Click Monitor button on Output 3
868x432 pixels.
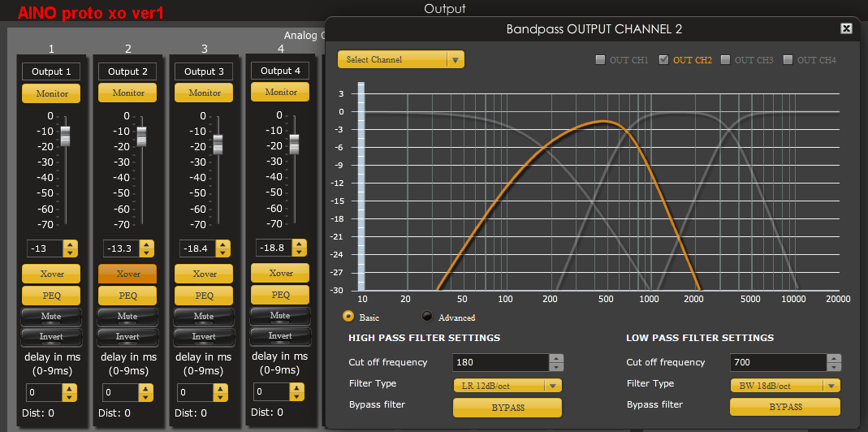204,93
